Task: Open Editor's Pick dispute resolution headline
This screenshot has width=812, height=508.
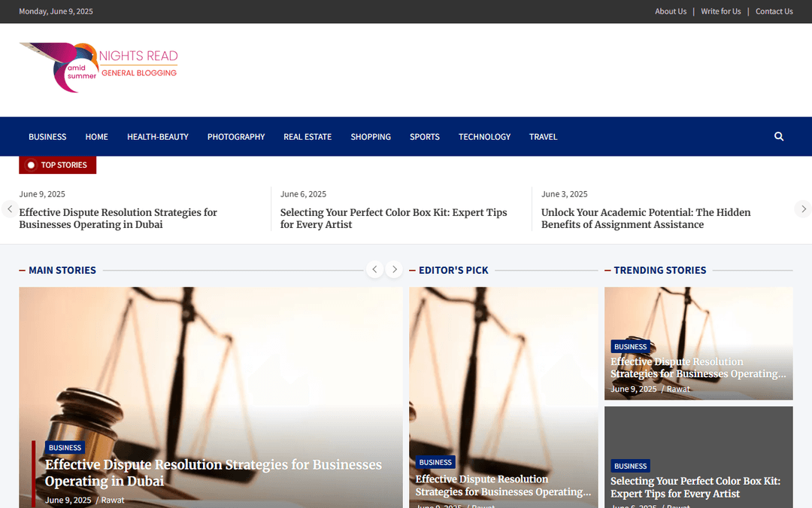Action: click(x=503, y=485)
